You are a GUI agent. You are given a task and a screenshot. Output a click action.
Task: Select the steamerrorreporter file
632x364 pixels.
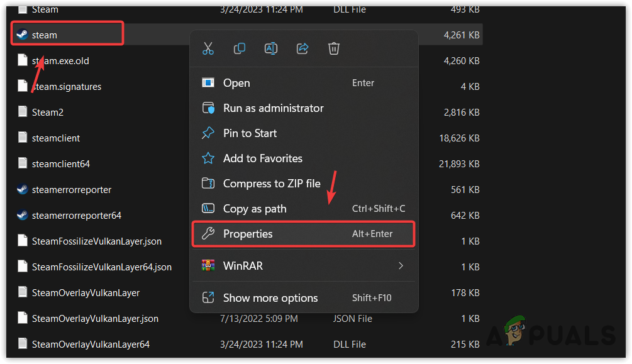(71, 190)
